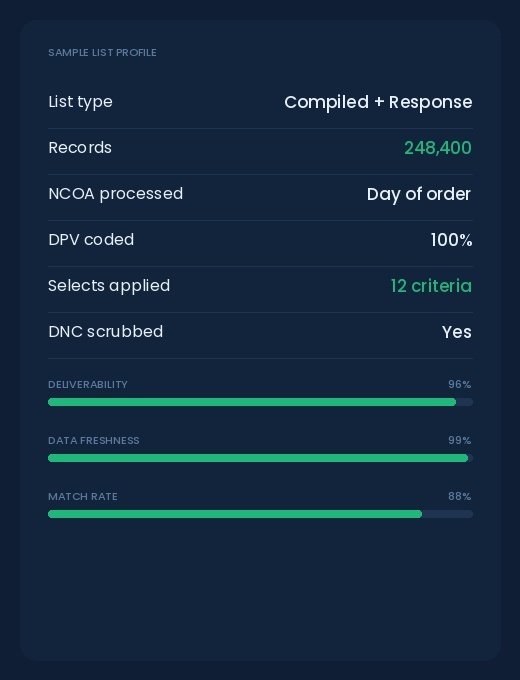
Task: Select the Selects applied label
Action: (x=109, y=286)
